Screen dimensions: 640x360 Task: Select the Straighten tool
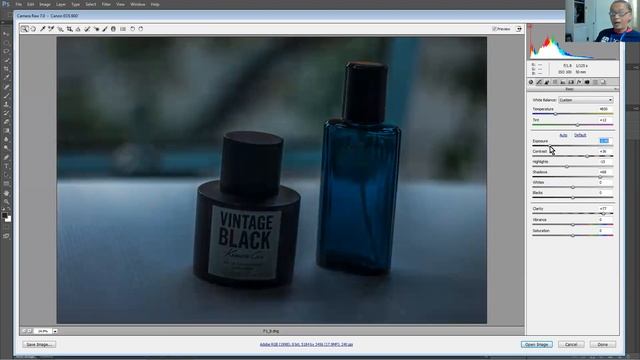click(x=78, y=29)
